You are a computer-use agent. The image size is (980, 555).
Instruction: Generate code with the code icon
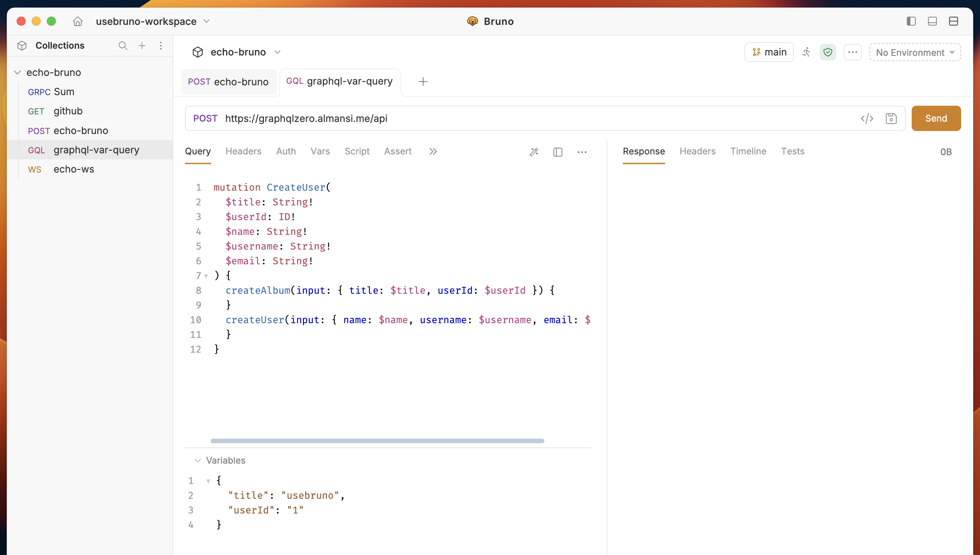pos(867,119)
